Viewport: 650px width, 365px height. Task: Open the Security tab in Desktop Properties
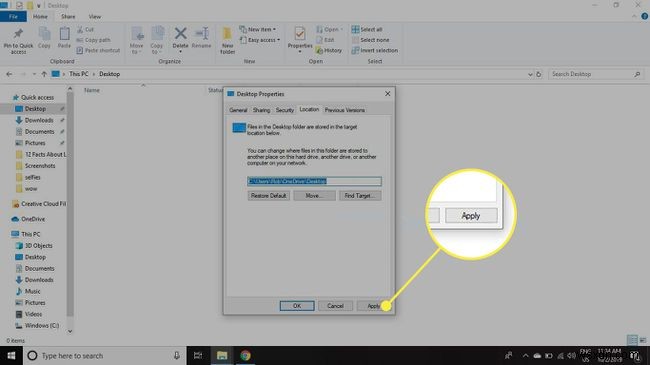(x=285, y=110)
